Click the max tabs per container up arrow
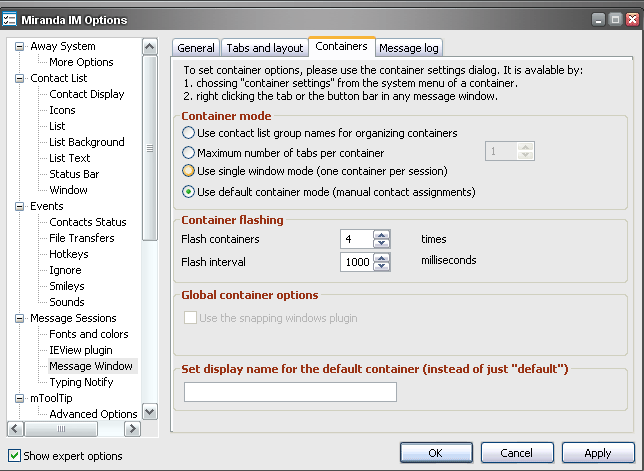 click(525, 147)
